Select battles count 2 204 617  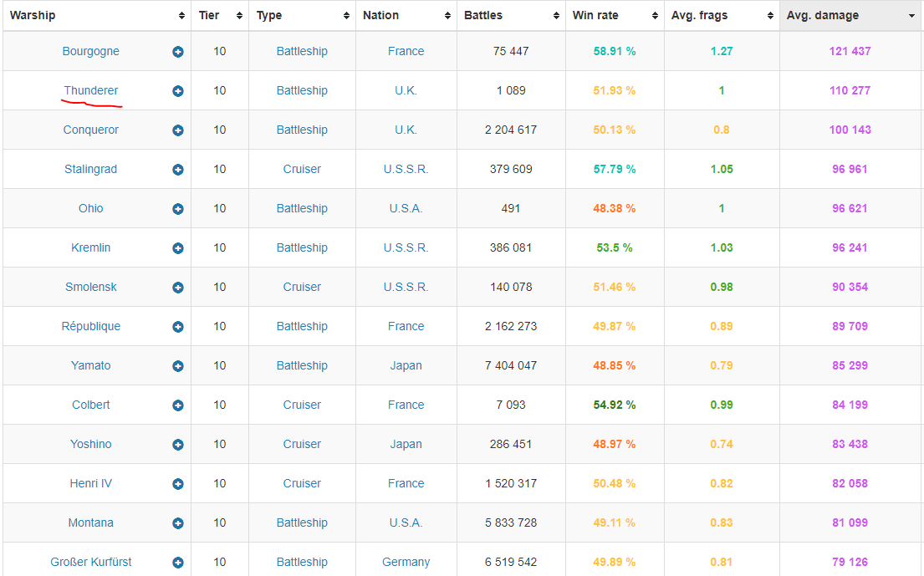click(x=511, y=130)
